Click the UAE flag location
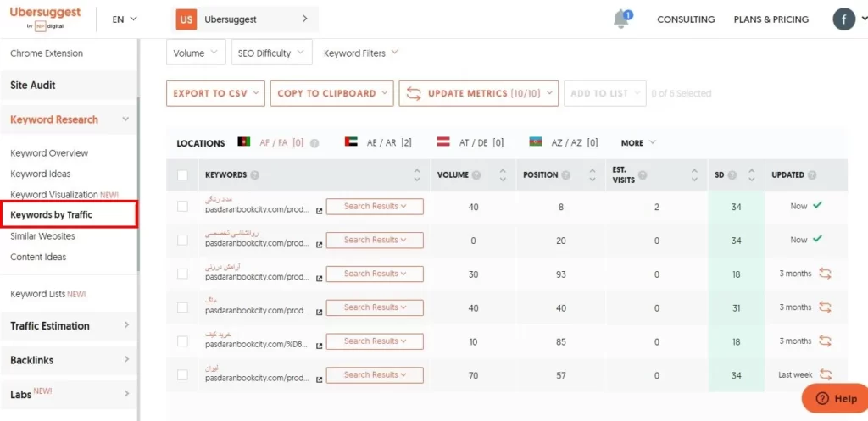This screenshot has width=868, height=421. [351, 141]
